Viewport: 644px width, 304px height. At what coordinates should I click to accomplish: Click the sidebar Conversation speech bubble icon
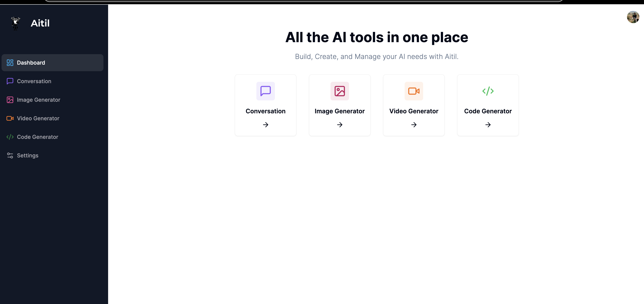[10, 81]
